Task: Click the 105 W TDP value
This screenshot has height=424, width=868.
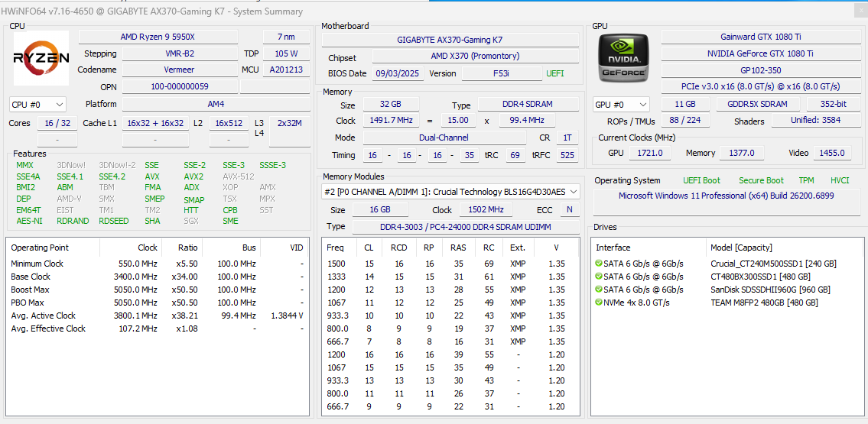Action: (x=286, y=53)
